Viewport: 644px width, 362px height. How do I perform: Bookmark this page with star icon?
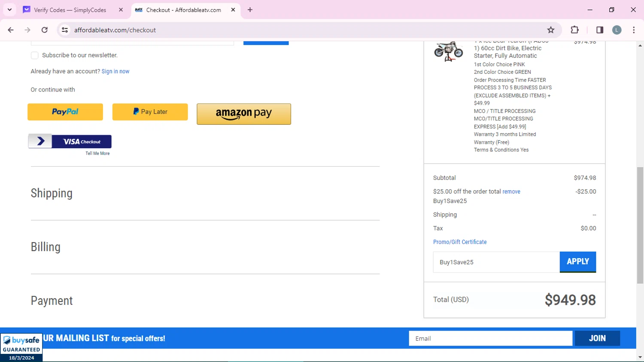(x=551, y=30)
